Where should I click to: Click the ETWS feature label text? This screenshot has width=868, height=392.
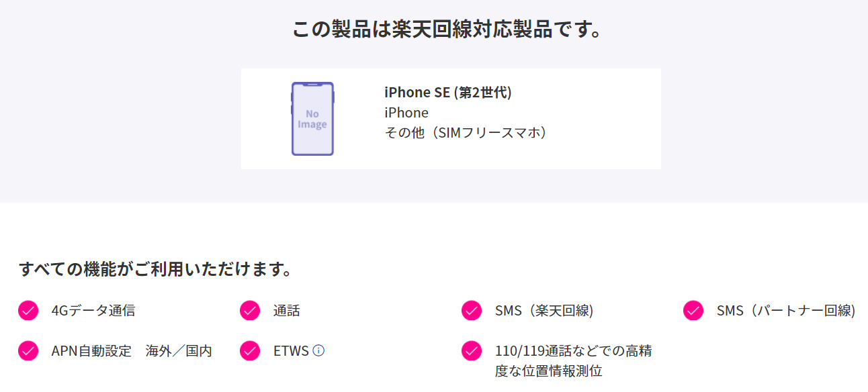[x=291, y=351]
